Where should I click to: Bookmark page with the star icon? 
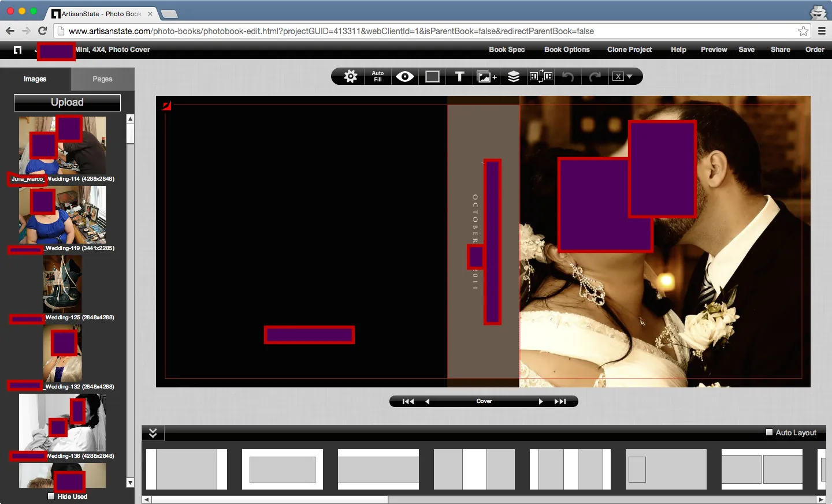click(x=803, y=31)
